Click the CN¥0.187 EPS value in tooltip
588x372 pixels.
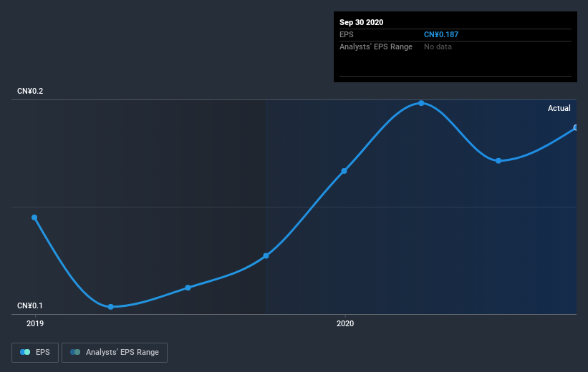click(441, 35)
